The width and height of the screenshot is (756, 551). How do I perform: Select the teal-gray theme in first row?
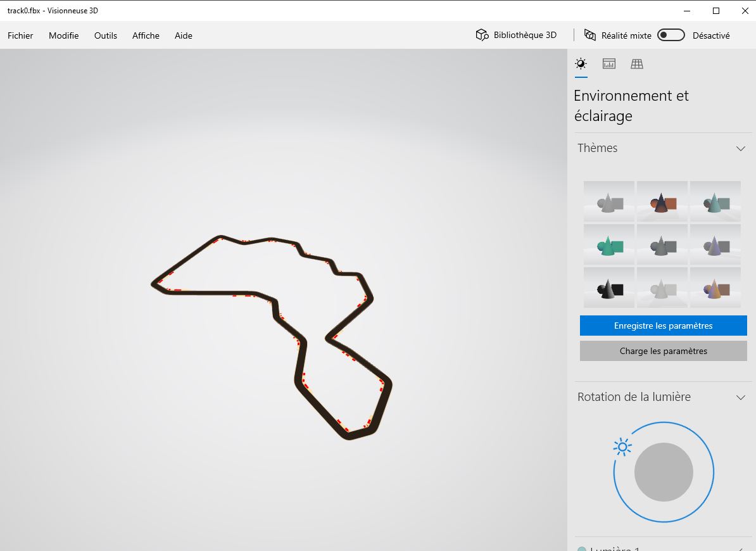pos(715,201)
